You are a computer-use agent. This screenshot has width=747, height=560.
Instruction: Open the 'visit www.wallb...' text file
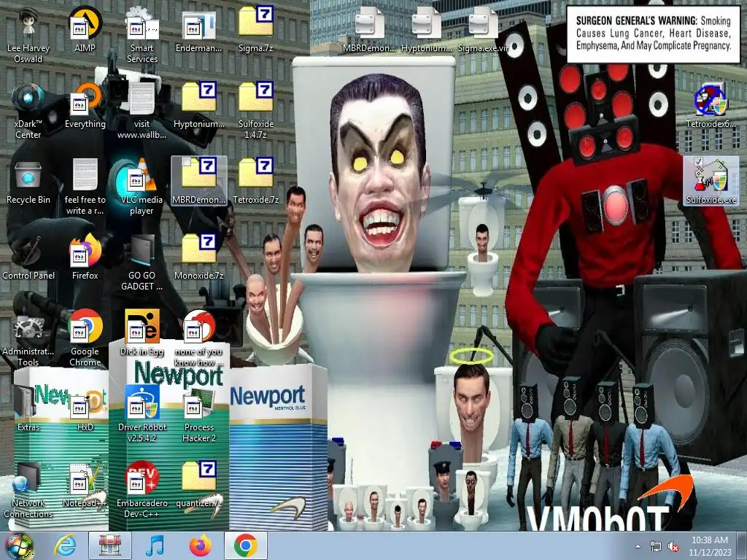[x=142, y=111]
